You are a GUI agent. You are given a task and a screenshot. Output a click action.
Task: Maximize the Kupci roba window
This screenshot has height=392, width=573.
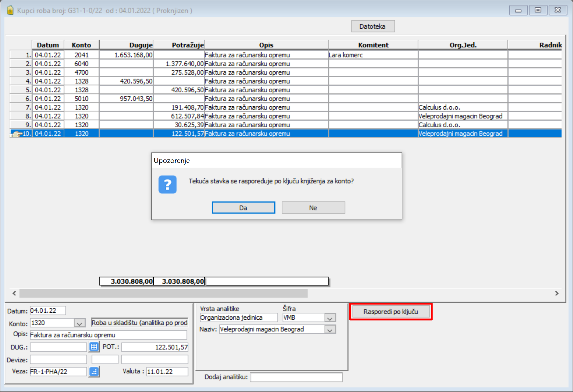pos(538,10)
